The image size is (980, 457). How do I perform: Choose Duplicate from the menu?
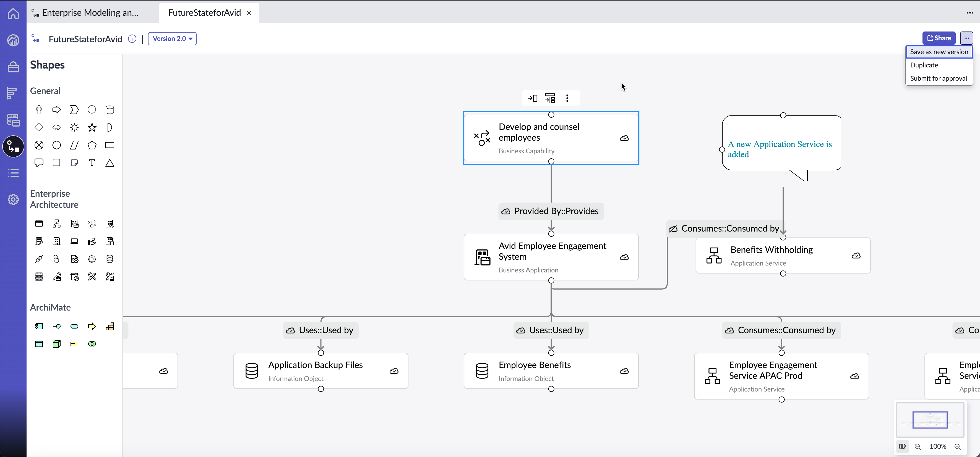click(939, 65)
